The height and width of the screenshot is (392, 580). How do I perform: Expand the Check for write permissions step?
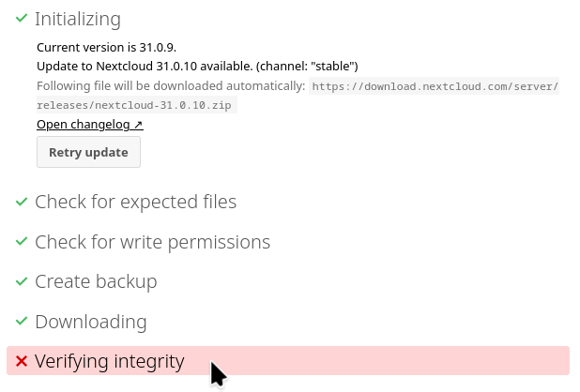[152, 242]
